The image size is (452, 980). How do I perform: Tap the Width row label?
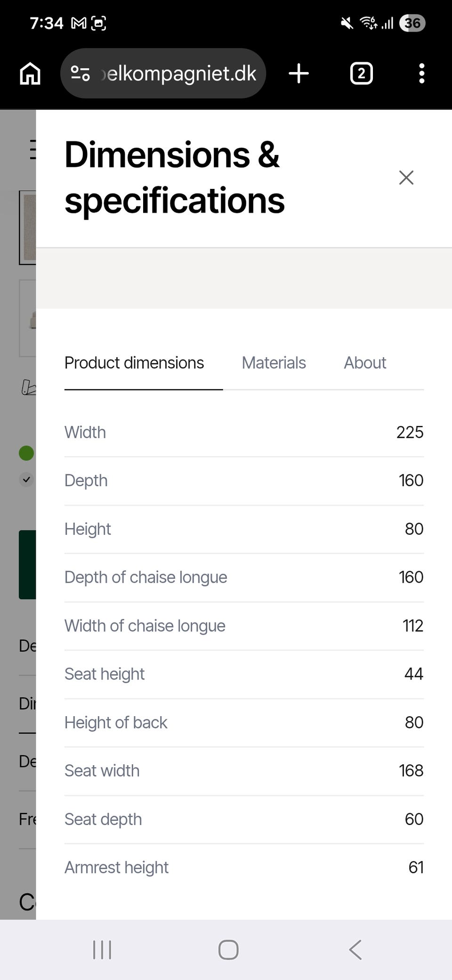[85, 432]
